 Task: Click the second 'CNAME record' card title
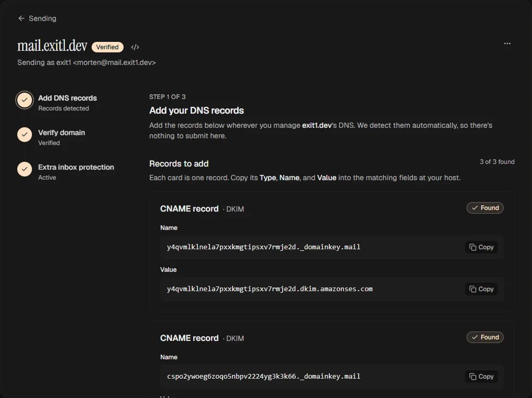(x=190, y=338)
